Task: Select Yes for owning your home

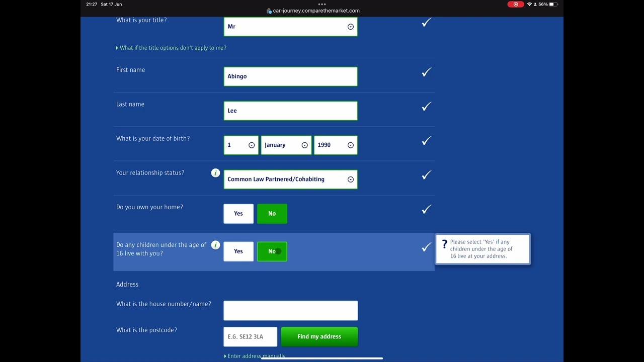Action: tap(238, 214)
